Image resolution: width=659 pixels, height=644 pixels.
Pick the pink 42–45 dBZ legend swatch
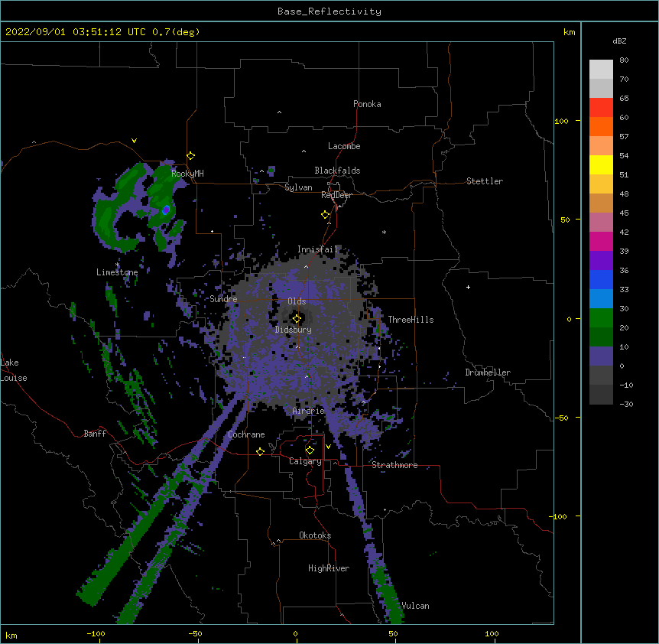click(601, 222)
